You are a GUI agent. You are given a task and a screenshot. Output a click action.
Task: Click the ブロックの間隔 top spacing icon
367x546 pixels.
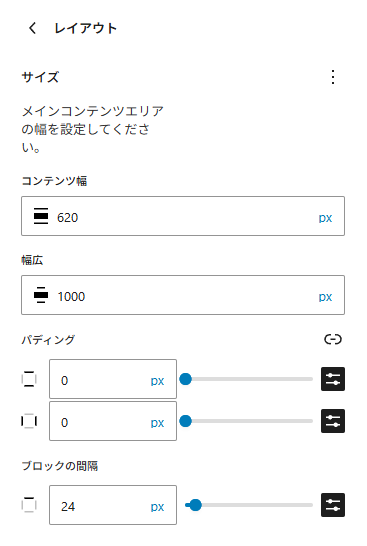tap(29, 505)
